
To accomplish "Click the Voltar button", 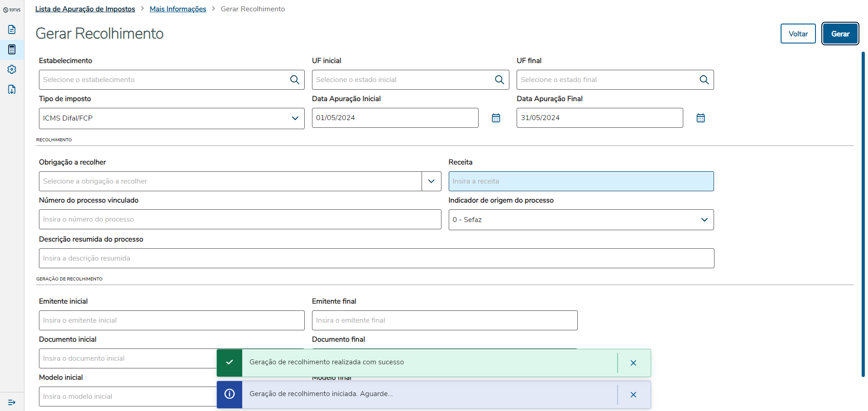I will tap(798, 34).
